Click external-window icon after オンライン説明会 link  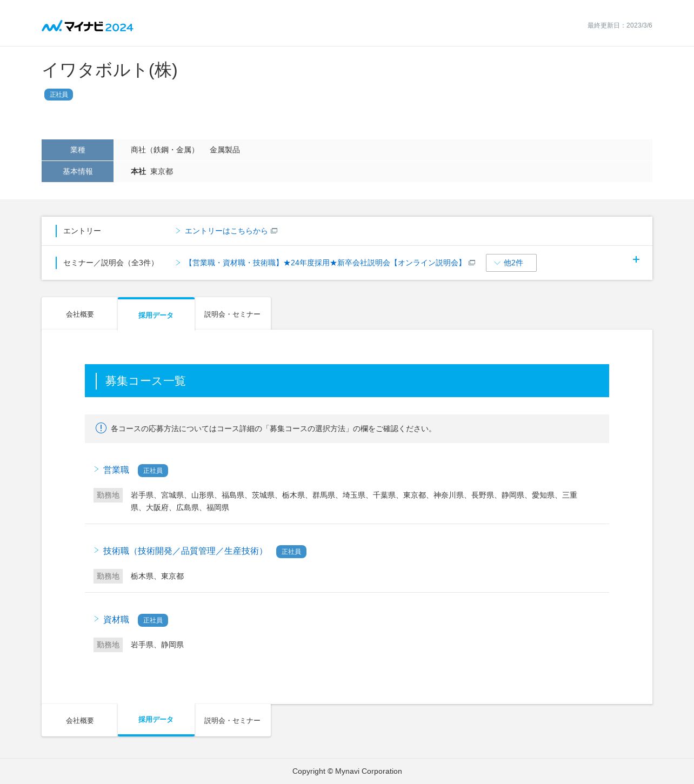pyautogui.click(x=472, y=263)
